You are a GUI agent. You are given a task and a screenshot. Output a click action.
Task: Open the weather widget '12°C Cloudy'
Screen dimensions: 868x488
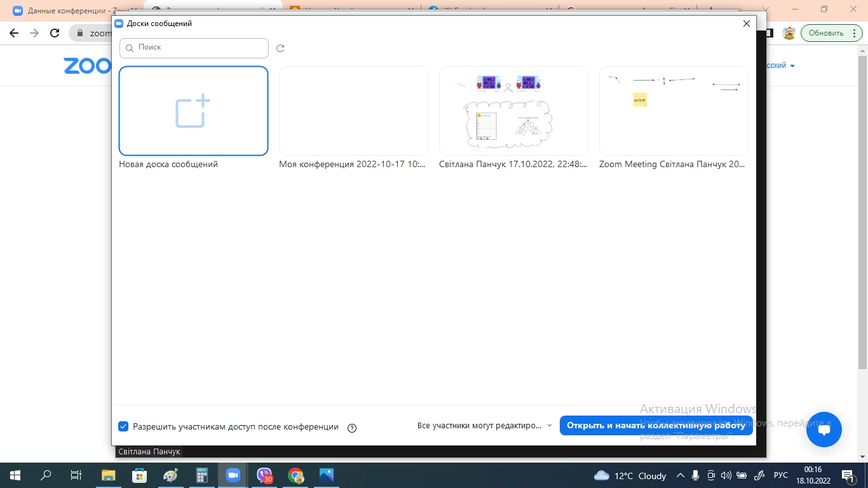pyautogui.click(x=630, y=475)
